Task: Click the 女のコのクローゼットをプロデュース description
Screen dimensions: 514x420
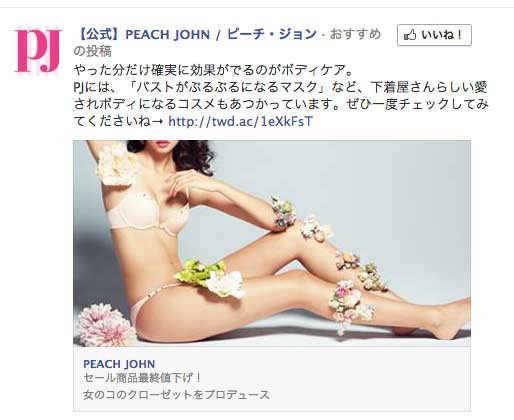Action: tap(176, 395)
